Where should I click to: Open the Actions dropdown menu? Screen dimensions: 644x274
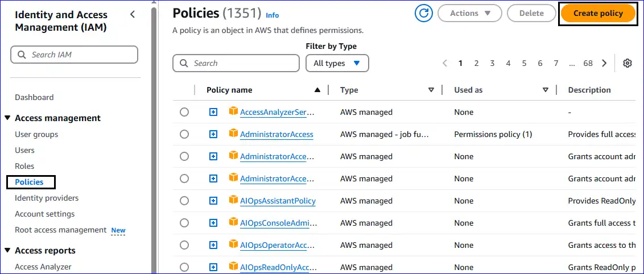(x=470, y=13)
